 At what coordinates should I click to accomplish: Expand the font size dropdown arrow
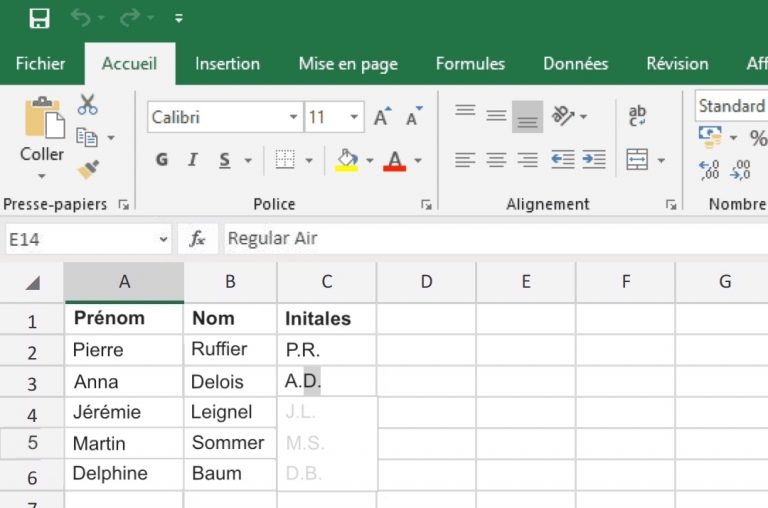click(x=350, y=117)
